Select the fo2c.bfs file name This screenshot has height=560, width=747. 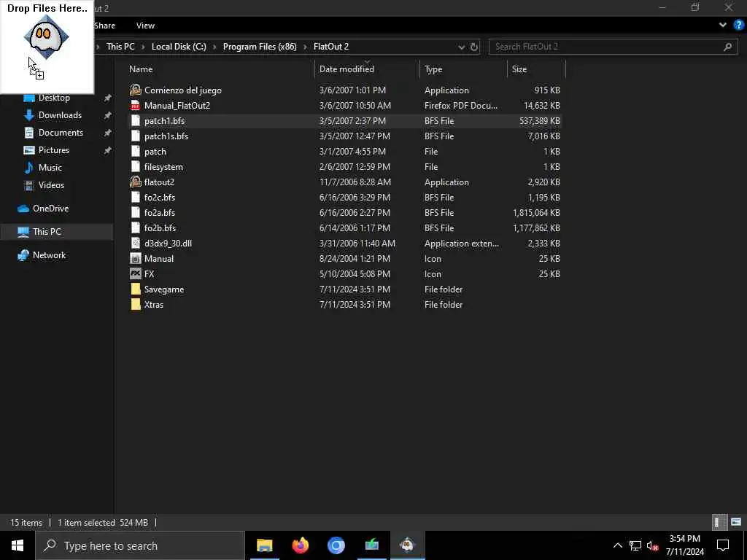(160, 197)
